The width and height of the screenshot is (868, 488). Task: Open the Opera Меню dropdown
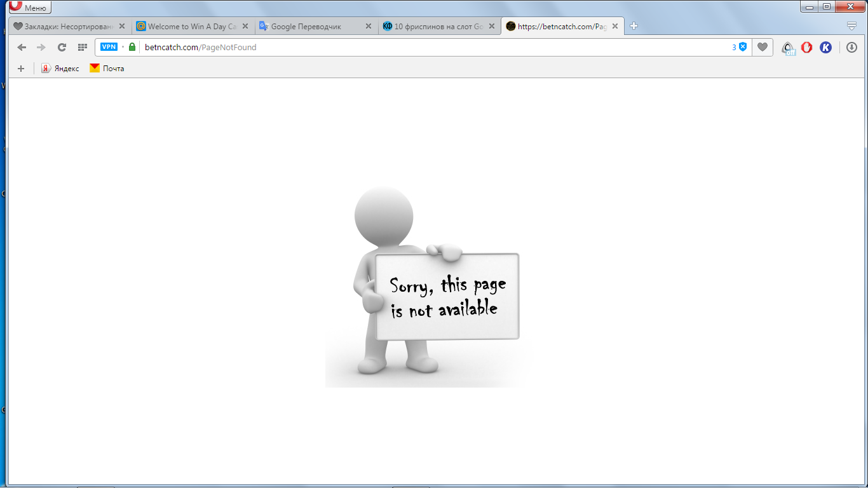tap(30, 8)
